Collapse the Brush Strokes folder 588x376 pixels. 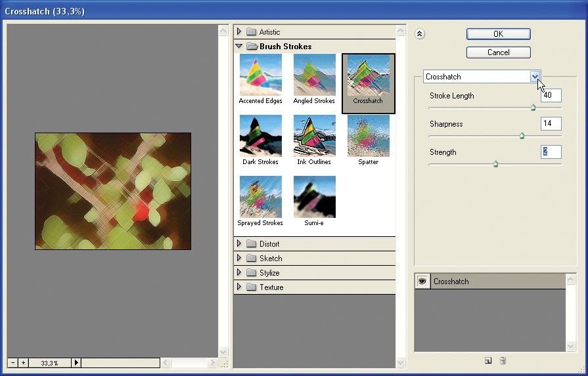239,46
